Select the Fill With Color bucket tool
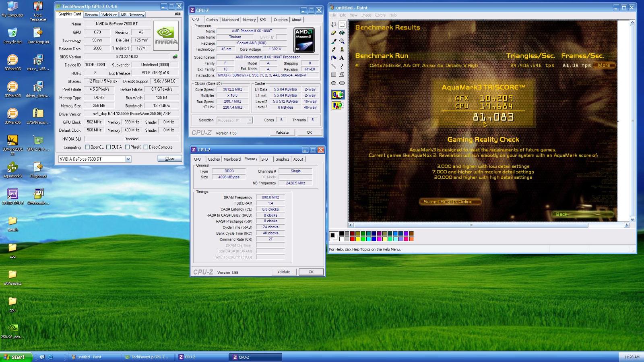644x362 pixels. click(x=342, y=33)
